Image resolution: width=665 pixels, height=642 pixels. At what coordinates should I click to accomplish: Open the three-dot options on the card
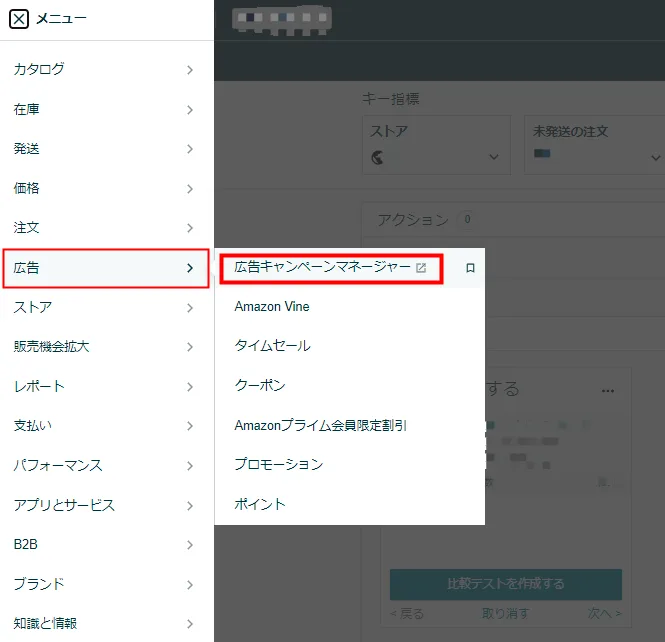pyautogui.click(x=608, y=391)
